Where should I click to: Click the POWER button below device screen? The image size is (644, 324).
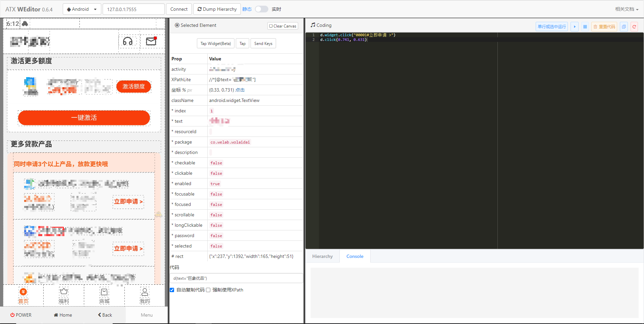click(x=21, y=315)
